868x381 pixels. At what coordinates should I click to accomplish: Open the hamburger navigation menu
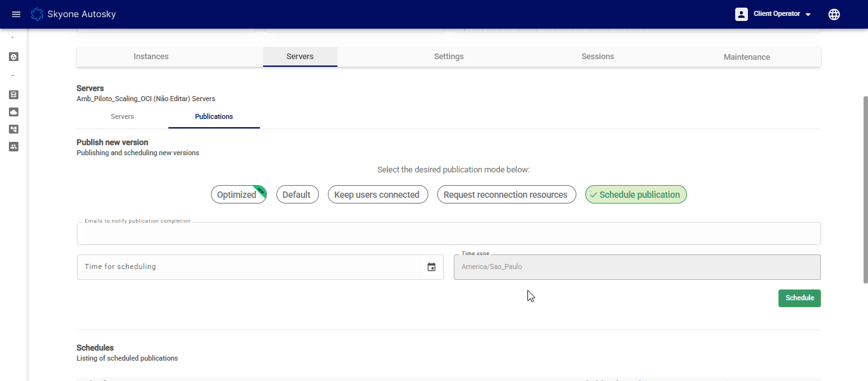pos(17,14)
